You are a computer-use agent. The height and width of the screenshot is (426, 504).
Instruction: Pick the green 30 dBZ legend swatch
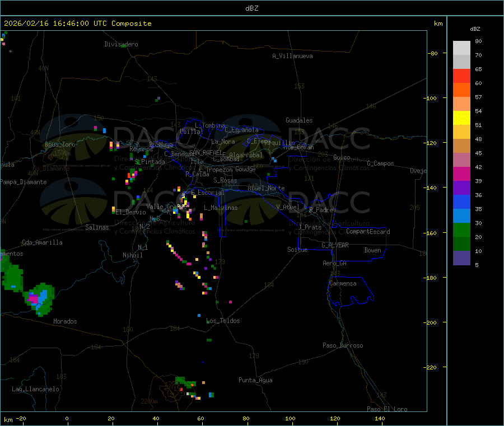(461, 230)
